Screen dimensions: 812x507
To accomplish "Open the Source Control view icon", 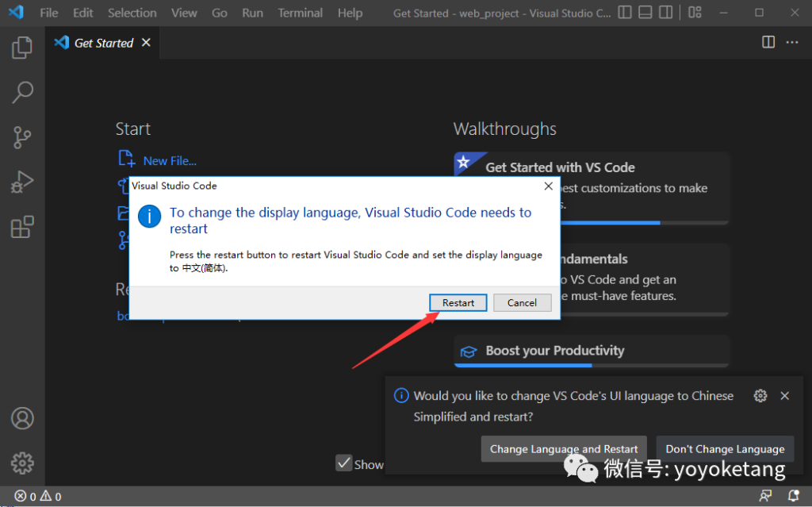I will click(22, 137).
